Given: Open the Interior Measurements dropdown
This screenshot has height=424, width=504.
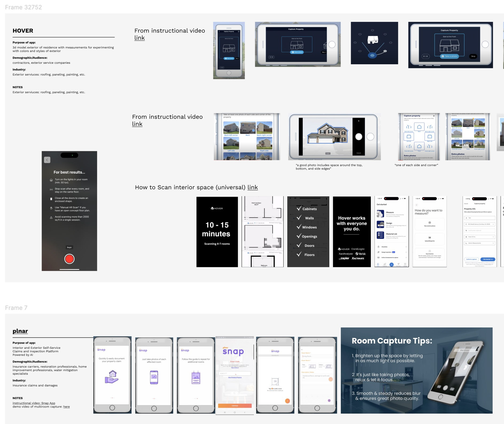Looking at the screenshot, I should point(480,243).
